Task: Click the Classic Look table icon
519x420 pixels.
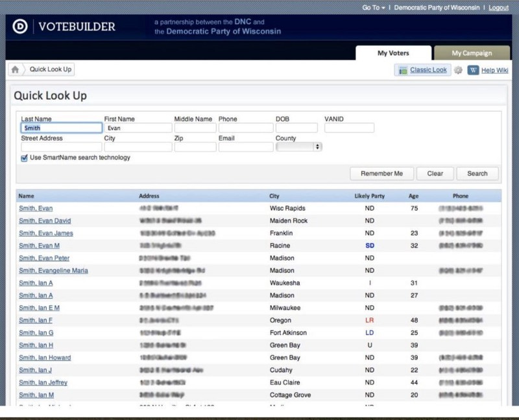Action: tap(403, 71)
